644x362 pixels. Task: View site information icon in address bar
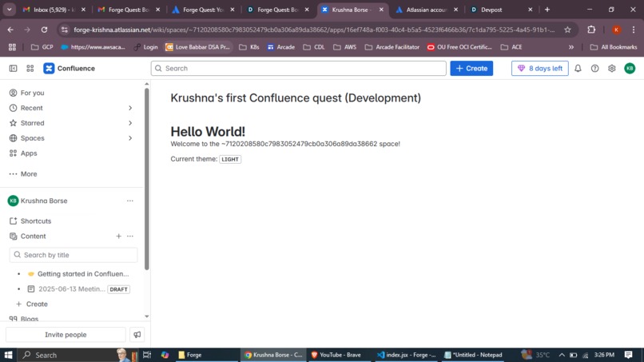coord(65,30)
